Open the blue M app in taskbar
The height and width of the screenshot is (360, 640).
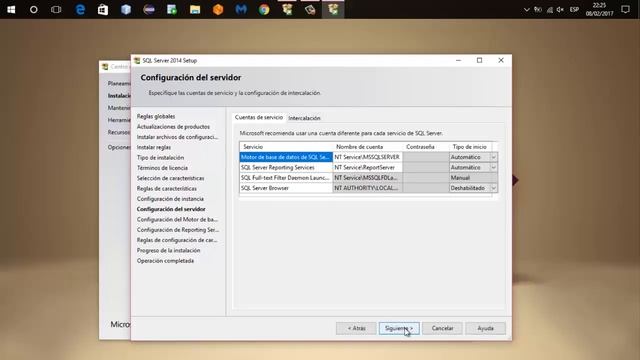[241, 9]
